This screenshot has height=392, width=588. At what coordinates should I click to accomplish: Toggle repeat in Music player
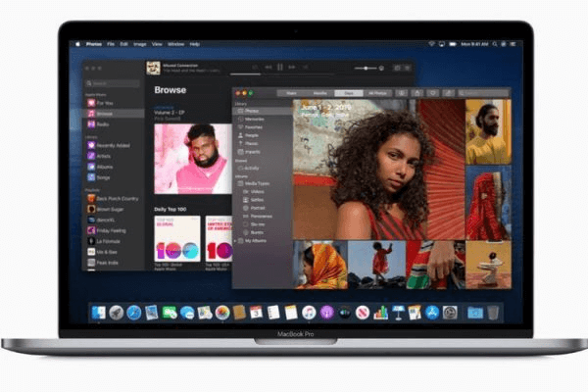point(305,68)
